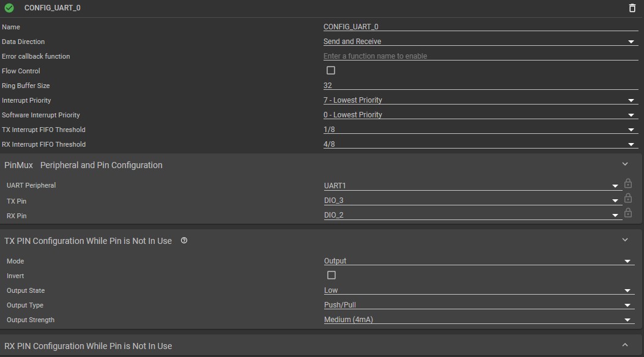Collapse the PinMux section chevron

click(x=625, y=164)
